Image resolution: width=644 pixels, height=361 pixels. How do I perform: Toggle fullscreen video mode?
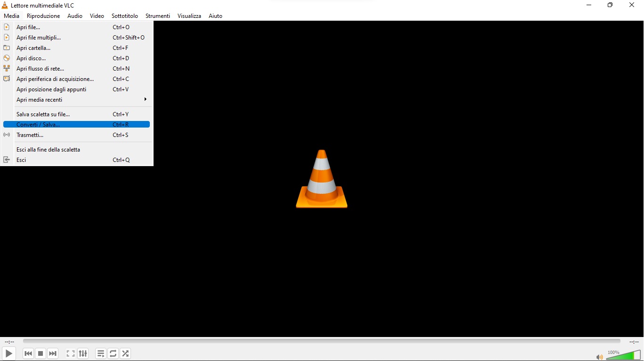coord(70,353)
